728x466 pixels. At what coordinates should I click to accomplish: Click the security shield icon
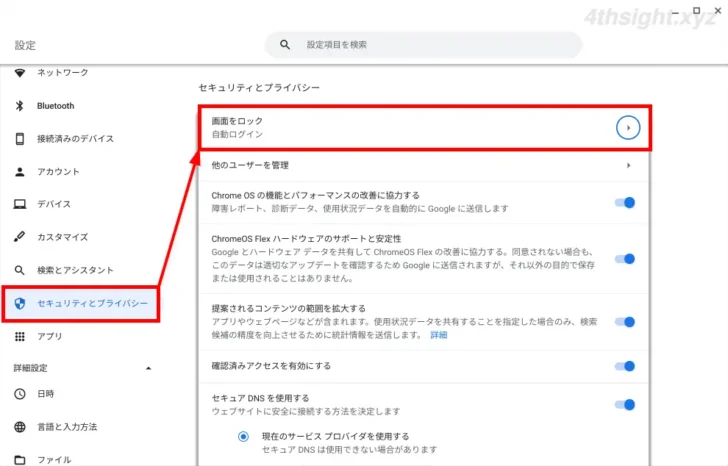click(x=20, y=304)
